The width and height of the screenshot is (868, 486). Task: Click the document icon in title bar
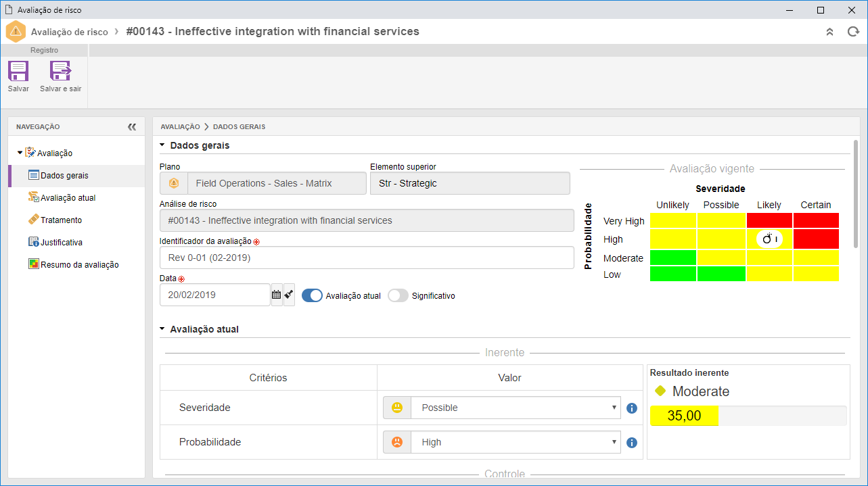coord(8,10)
